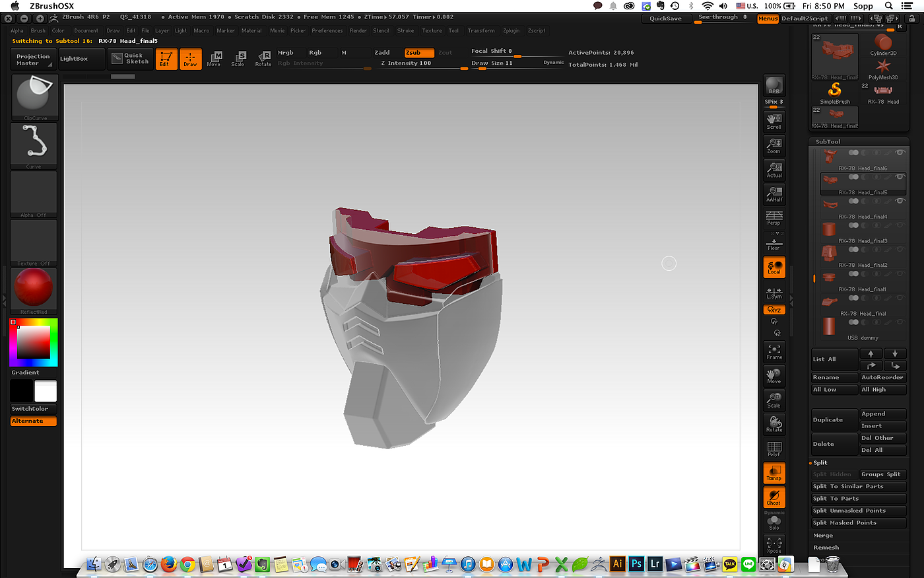Toggle Solo mode

coord(774,523)
